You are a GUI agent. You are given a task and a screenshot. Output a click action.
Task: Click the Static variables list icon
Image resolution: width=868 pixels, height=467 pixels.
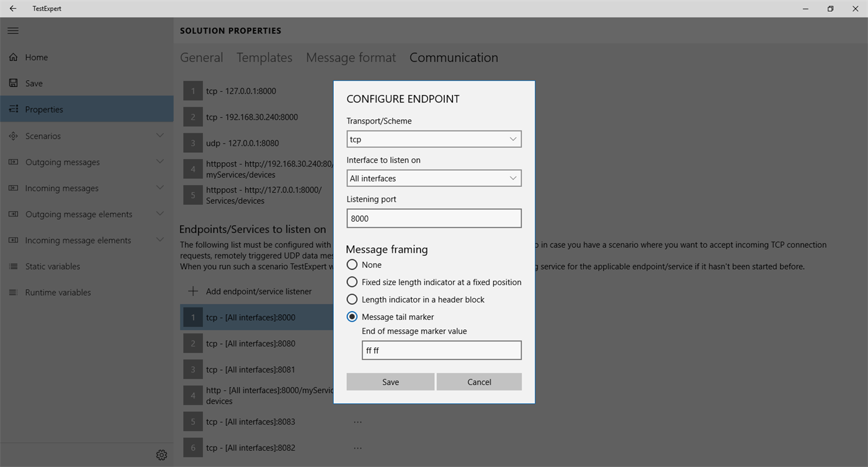coord(13,266)
